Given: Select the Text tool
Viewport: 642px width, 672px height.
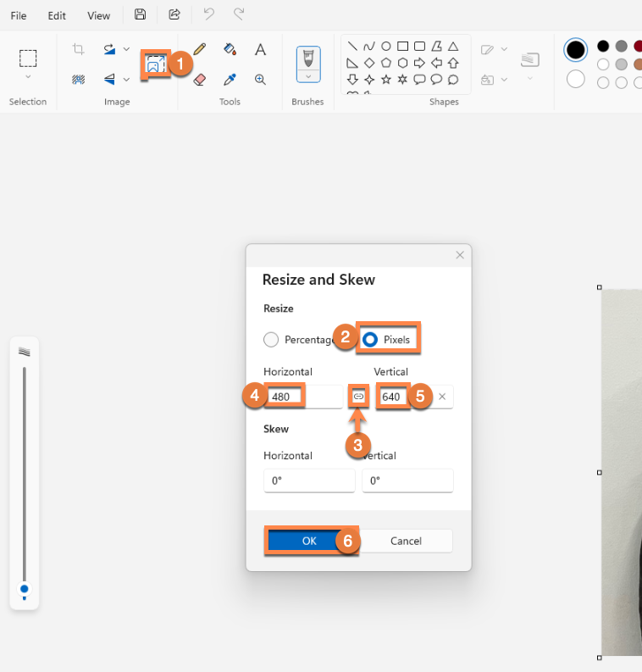Looking at the screenshot, I should [261, 49].
